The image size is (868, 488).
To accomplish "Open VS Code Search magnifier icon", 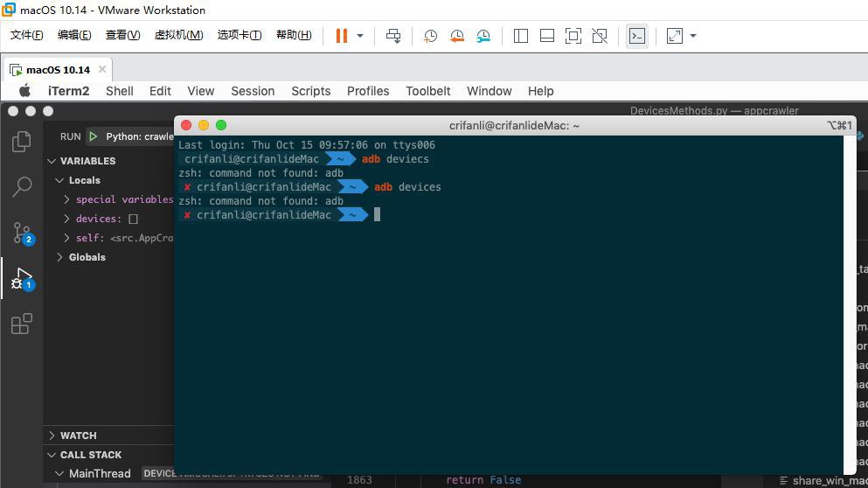I will click(x=22, y=186).
